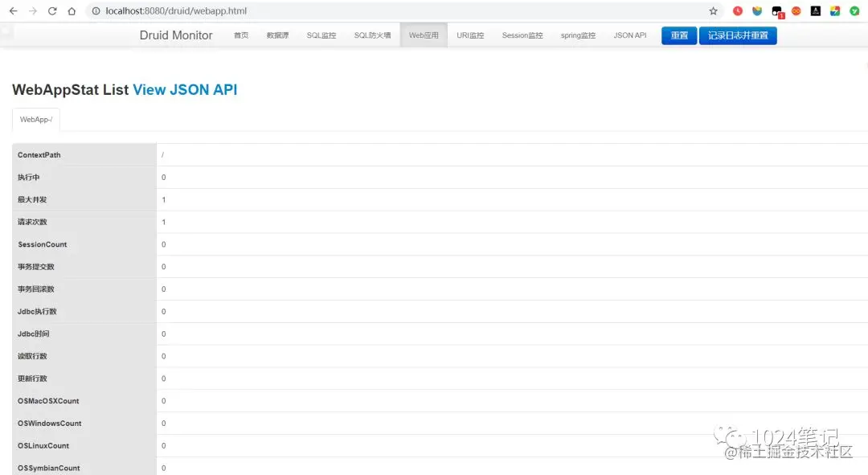868x475 pixels.
Task: Click the OSSymbianCount row label
Action: tap(49, 469)
